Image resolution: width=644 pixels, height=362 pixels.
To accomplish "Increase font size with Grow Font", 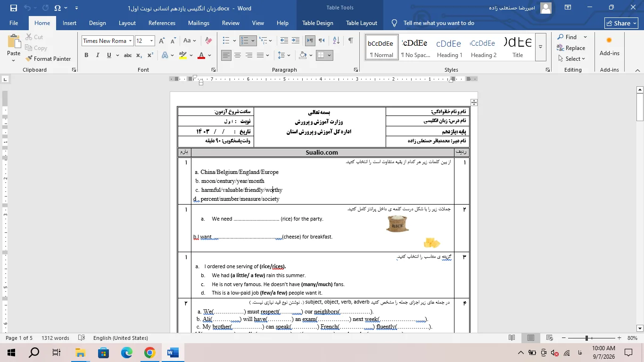I will click(162, 41).
